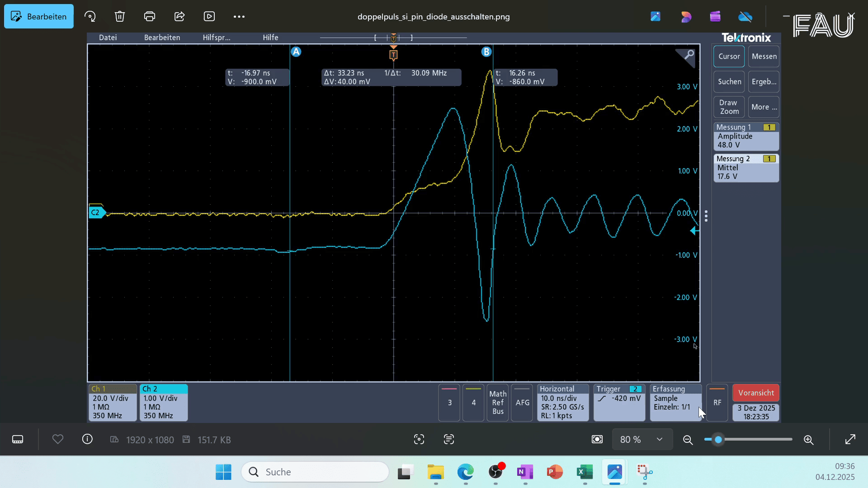This screenshot has width=868, height=488.
Task: Start slideshow with the play icon
Action: pyautogui.click(x=209, y=17)
